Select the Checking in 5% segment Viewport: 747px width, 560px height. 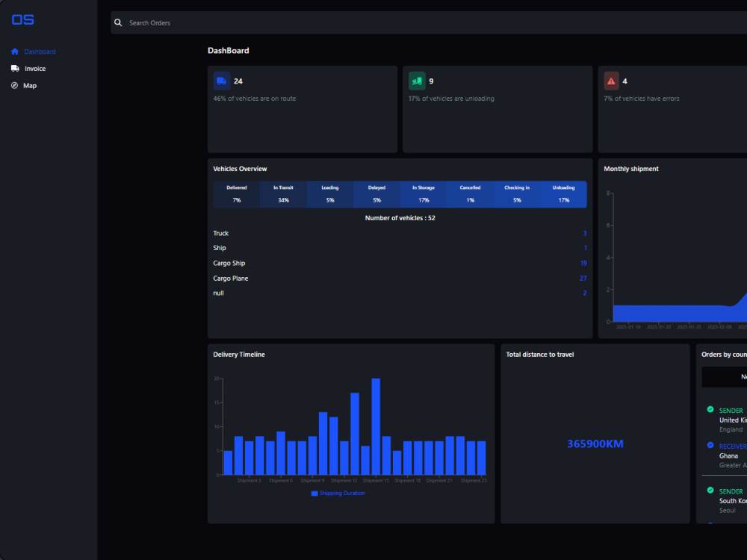[517, 194]
